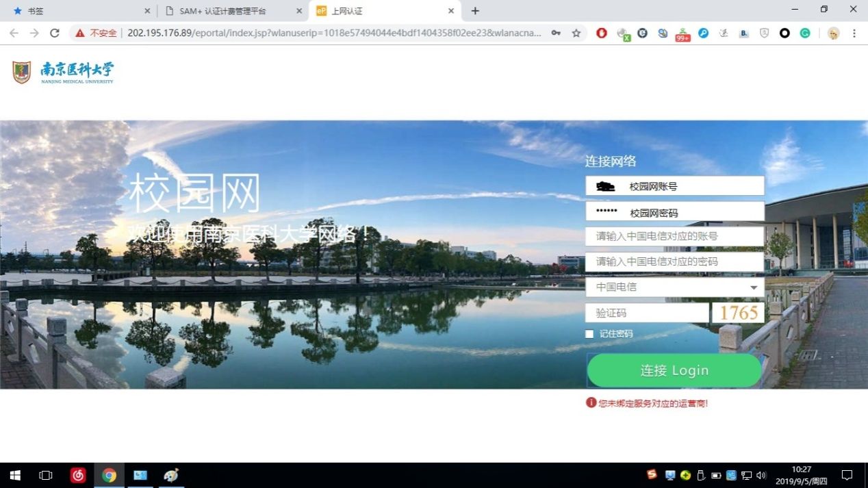Refresh the 1765 captcha image
This screenshot has width=868, height=488.
pyautogui.click(x=738, y=313)
